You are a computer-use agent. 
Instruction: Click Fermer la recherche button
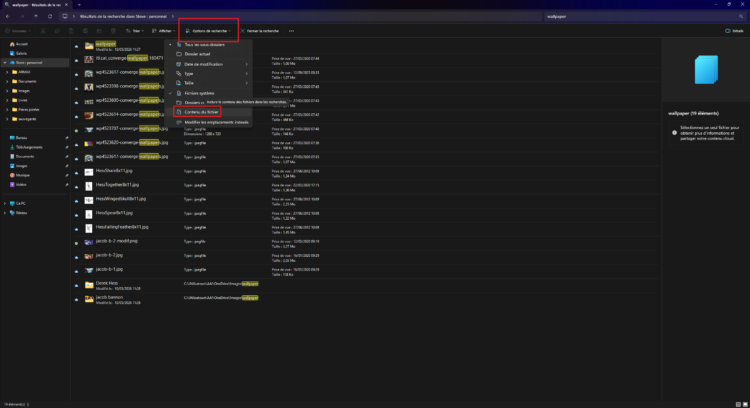(260, 31)
